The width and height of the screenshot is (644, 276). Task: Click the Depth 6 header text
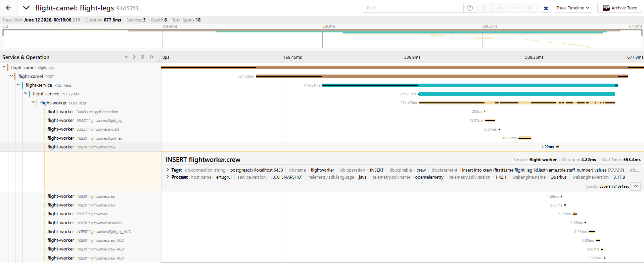point(159,20)
